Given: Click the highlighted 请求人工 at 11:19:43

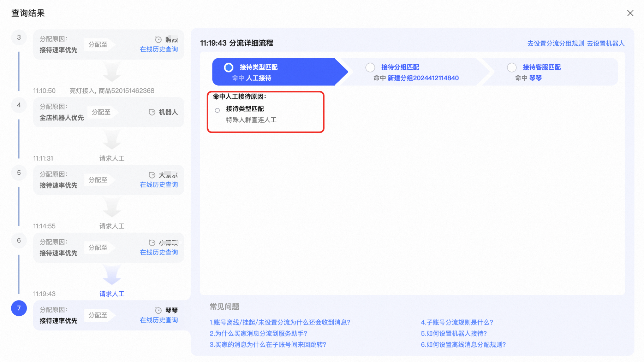Looking at the screenshot, I should click(112, 294).
